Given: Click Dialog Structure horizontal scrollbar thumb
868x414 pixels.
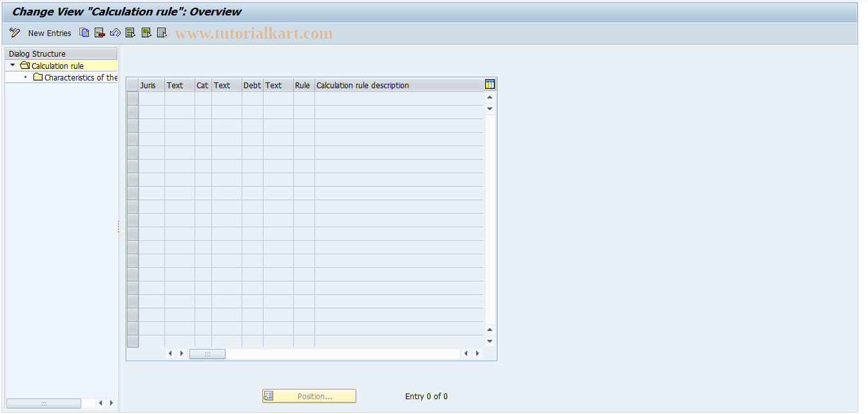Looking at the screenshot, I should tap(44, 403).
